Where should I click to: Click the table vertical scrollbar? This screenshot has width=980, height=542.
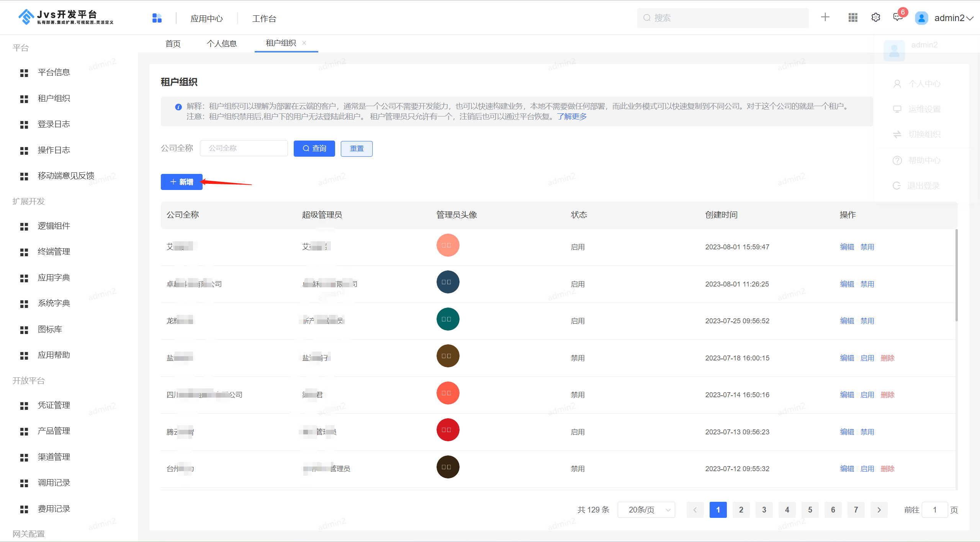pos(956,275)
